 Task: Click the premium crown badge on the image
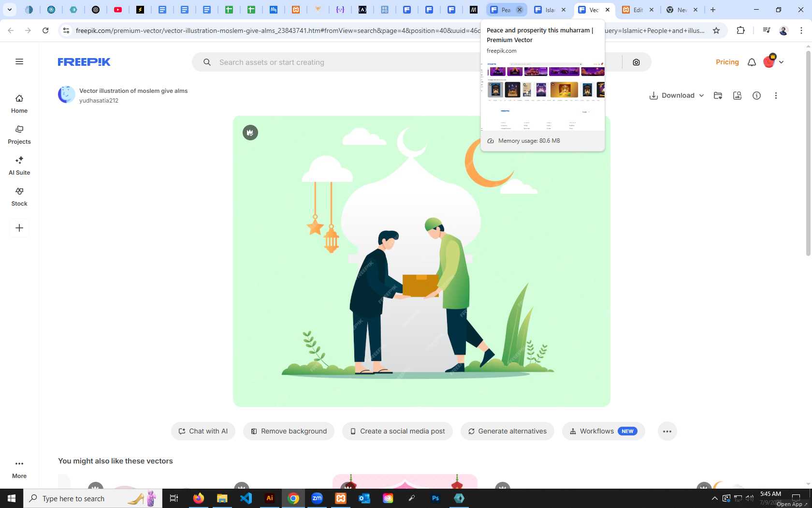click(x=250, y=132)
